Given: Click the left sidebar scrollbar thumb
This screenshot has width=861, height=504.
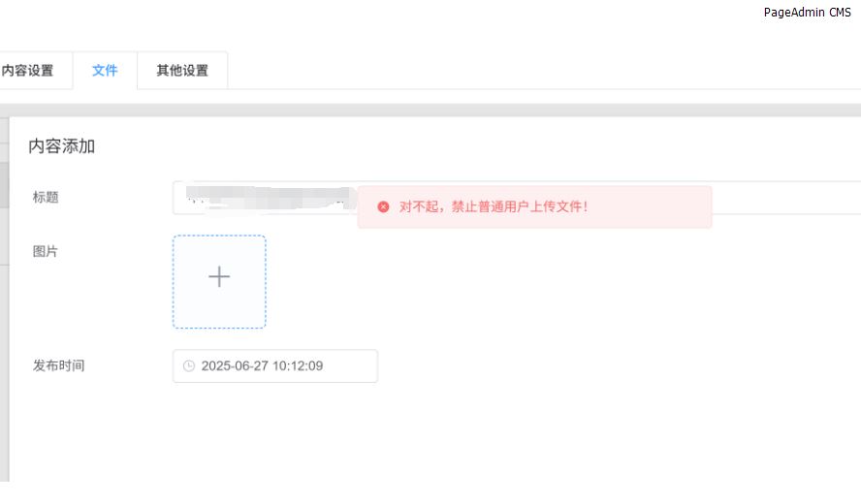Looking at the screenshot, I should coord(4,184).
